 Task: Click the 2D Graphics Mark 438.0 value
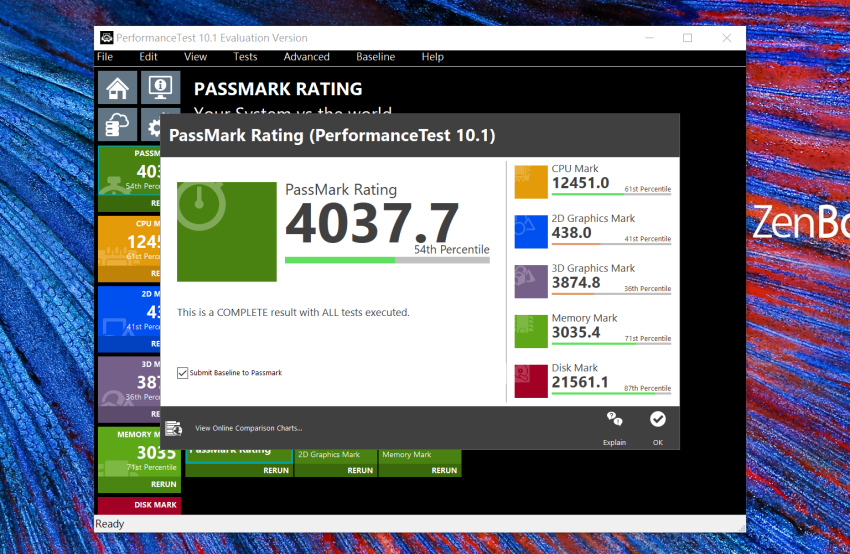coord(571,233)
